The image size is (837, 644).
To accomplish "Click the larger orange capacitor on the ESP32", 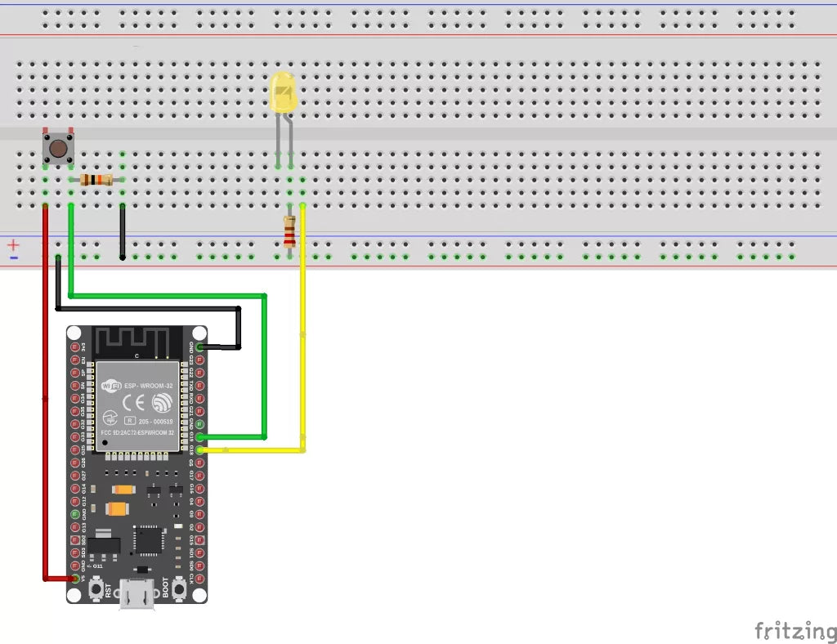I will coord(118,509).
